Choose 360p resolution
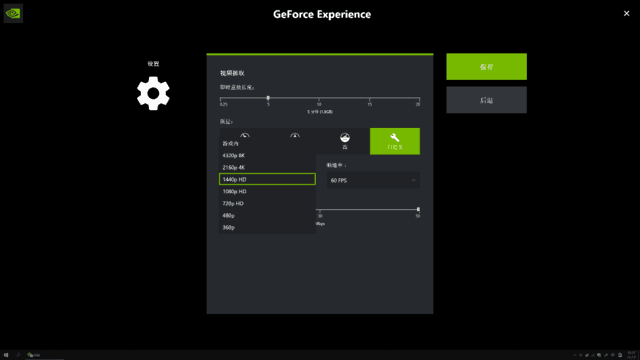640x360 pixels. point(267,227)
